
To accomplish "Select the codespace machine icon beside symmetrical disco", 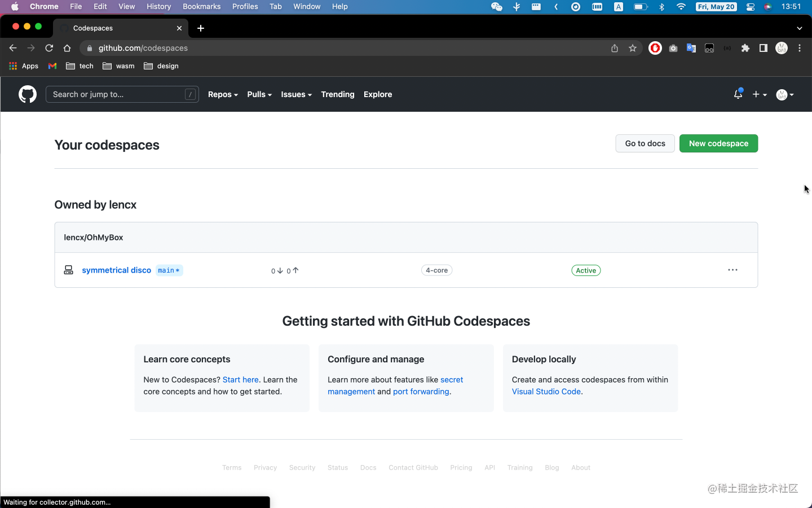I will click(x=68, y=270).
